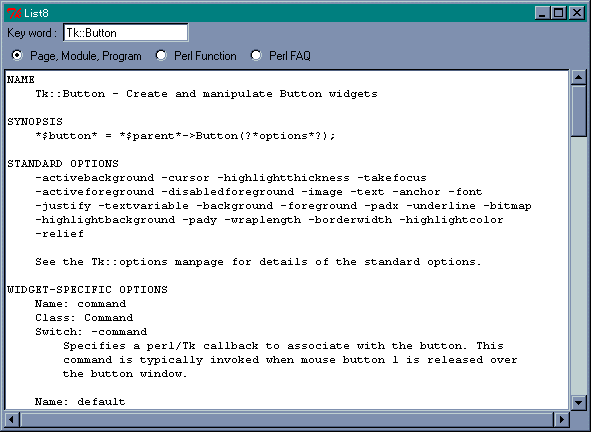Click the vertical scrollbar trough below thumb
Viewport: 591px width, 432px height.
pos(578,266)
